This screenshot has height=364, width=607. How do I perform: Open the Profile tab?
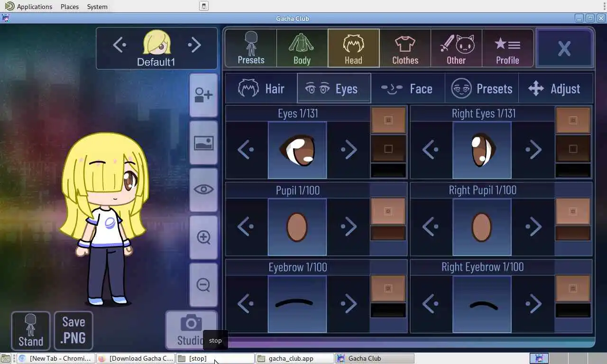click(x=507, y=48)
